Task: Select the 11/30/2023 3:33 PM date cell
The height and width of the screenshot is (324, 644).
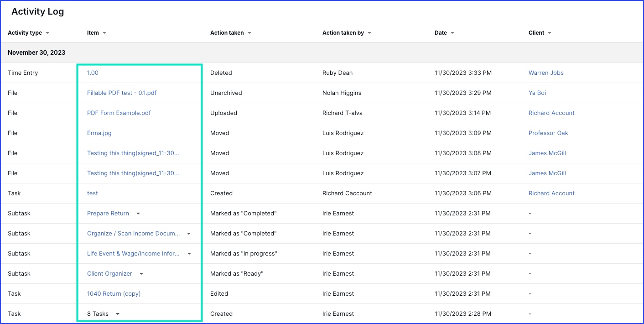Action: (463, 73)
